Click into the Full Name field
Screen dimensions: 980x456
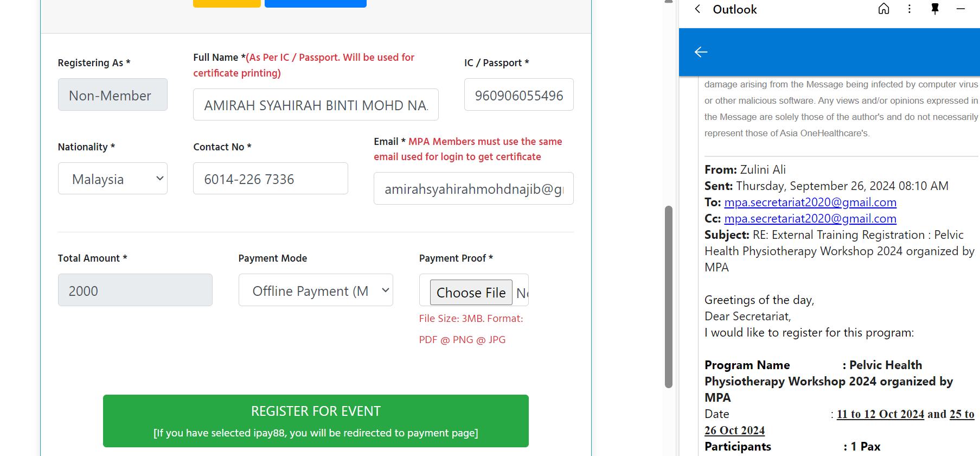click(316, 105)
